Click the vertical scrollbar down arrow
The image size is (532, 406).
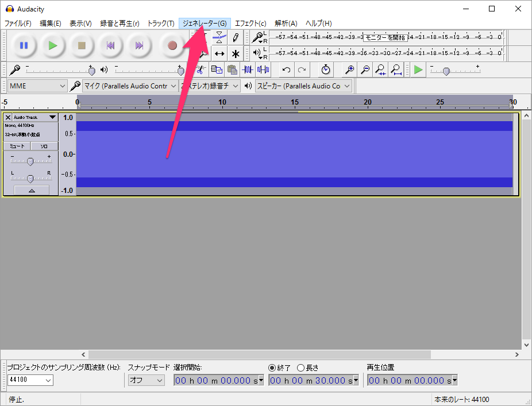(526, 345)
